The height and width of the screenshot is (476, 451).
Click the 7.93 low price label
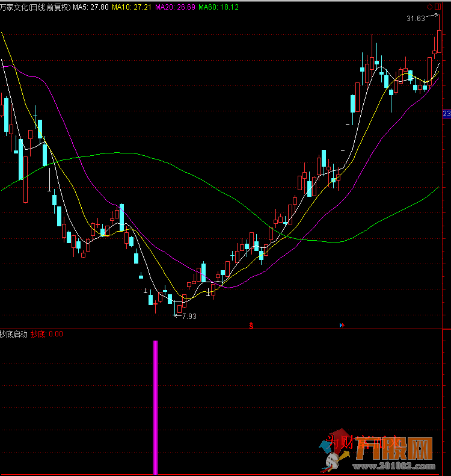189,316
